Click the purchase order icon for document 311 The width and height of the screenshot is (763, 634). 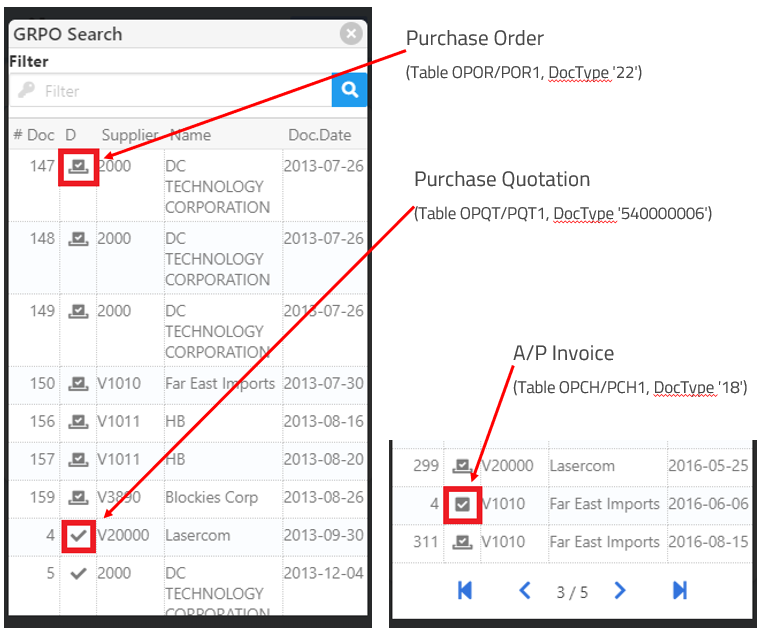click(461, 542)
